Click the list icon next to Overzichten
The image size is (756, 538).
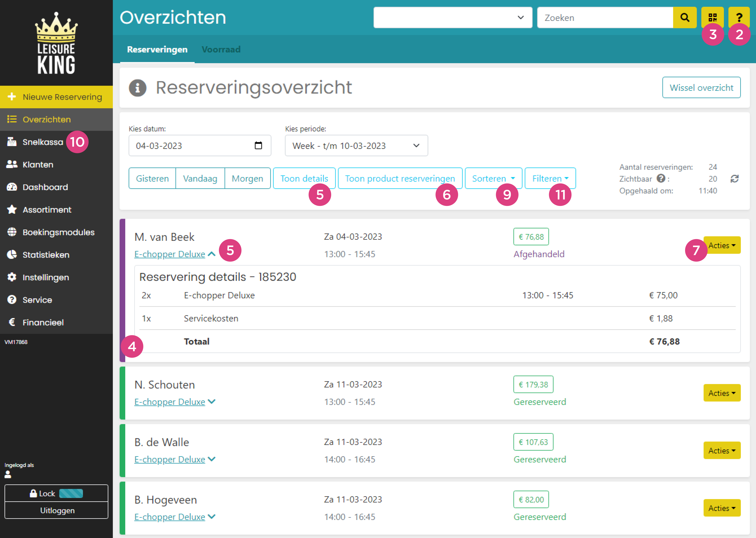pyautogui.click(x=12, y=119)
